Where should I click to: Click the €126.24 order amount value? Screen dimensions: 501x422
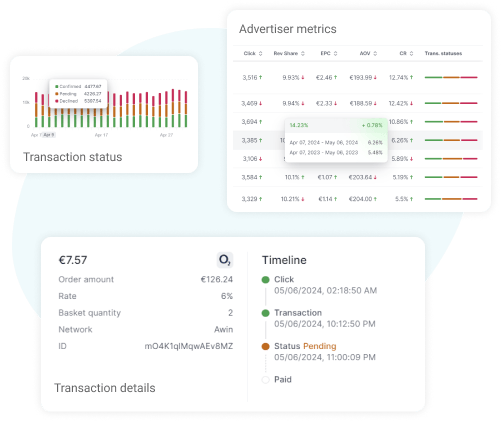pos(217,279)
